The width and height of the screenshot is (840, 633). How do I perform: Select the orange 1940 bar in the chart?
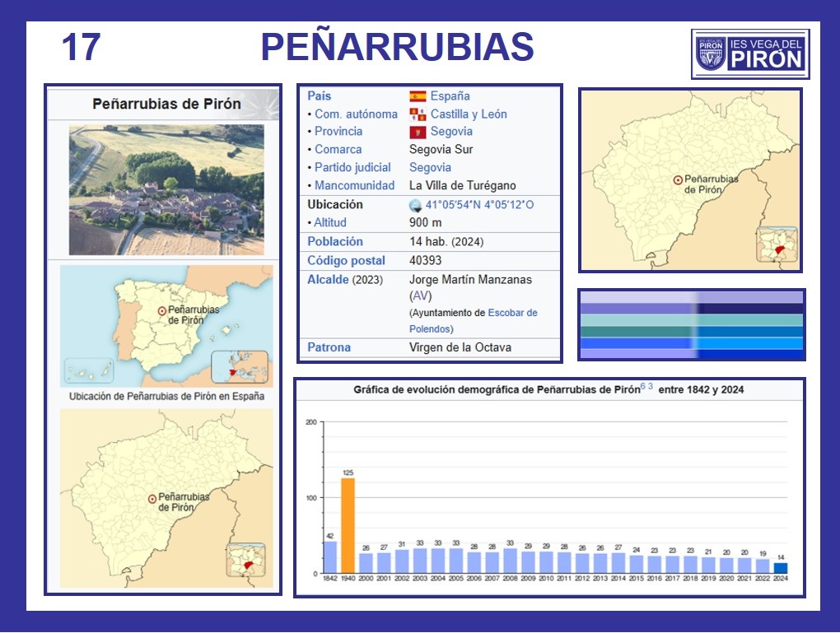pos(348,525)
